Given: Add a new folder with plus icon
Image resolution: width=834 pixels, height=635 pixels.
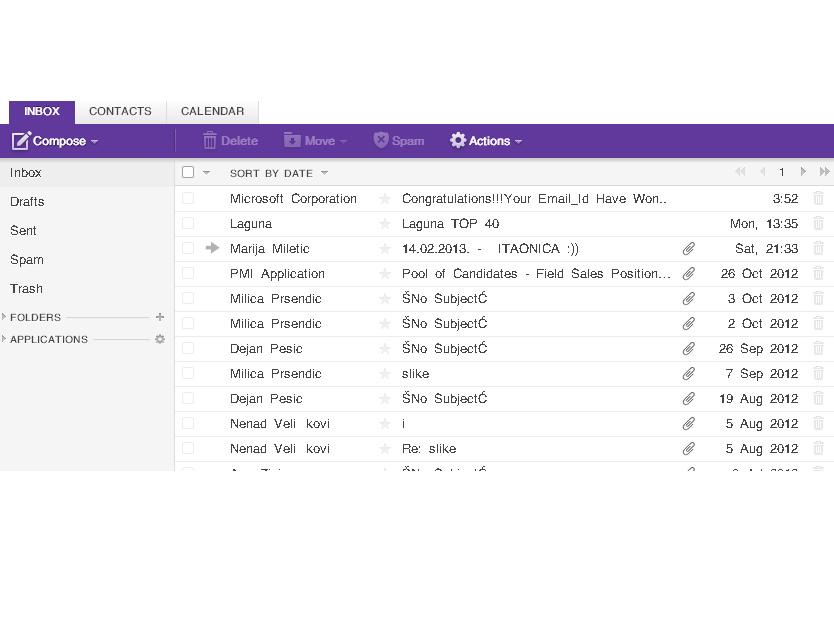Looking at the screenshot, I should [x=160, y=317].
